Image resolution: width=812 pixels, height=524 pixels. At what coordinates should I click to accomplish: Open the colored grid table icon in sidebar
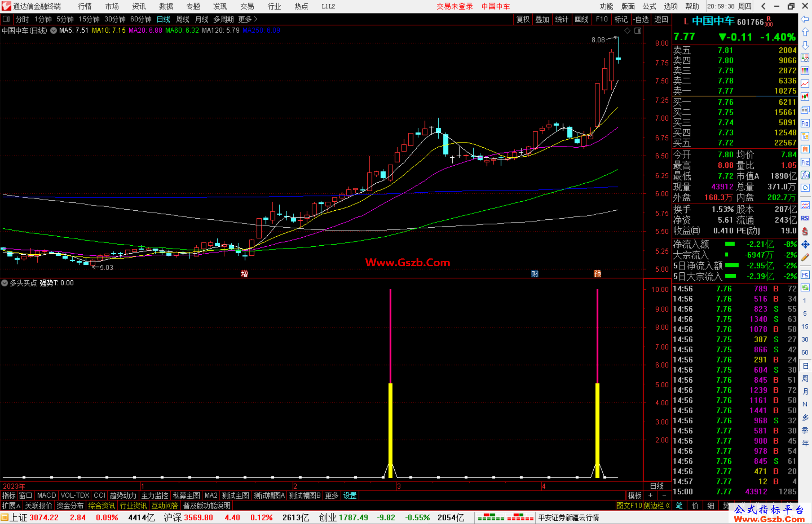coord(805,71)
